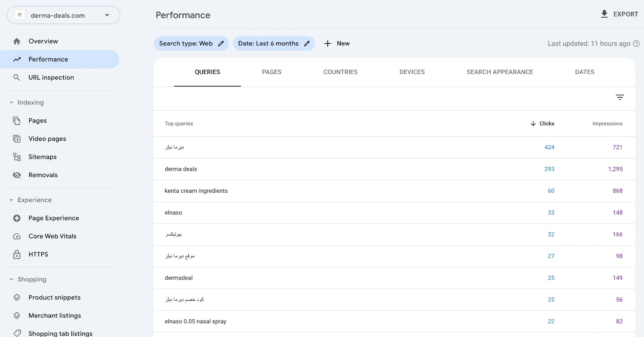The height and width of the screenshot is (337, 644).
Task: Click the 1,295 impressions value
Action: 615,169
